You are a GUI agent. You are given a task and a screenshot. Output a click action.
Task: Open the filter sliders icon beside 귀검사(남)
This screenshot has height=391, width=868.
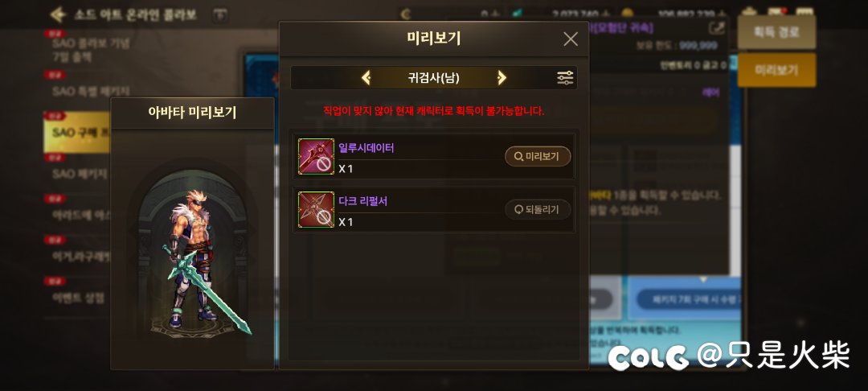point(565,78)
